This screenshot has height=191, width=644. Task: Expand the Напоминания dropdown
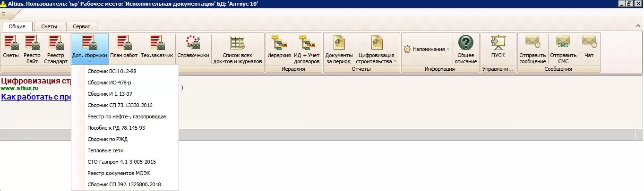(x=427, y=49)
